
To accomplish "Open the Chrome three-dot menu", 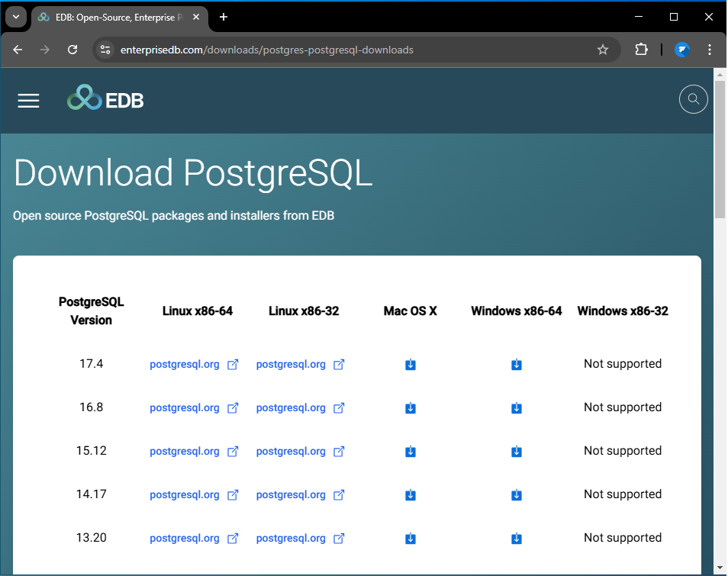I will coord(710,50).
